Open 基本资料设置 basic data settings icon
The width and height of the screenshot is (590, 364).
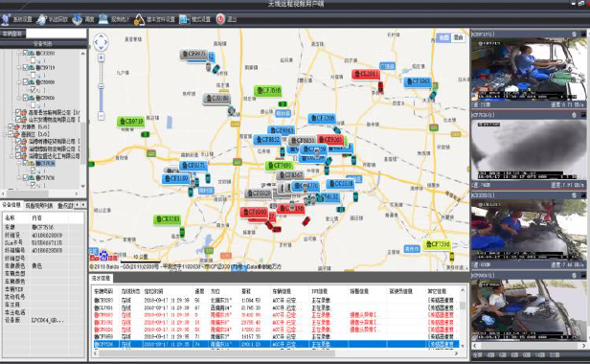tap(139, 19)
